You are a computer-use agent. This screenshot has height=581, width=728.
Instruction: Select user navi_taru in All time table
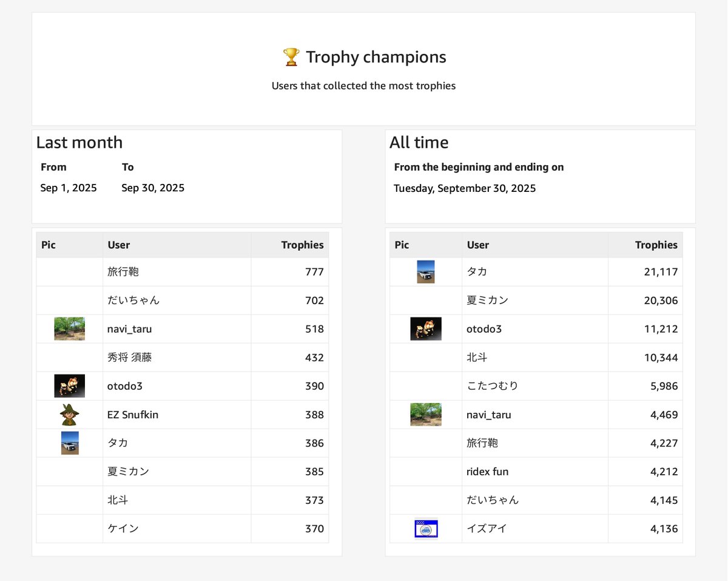click(489, 415)
